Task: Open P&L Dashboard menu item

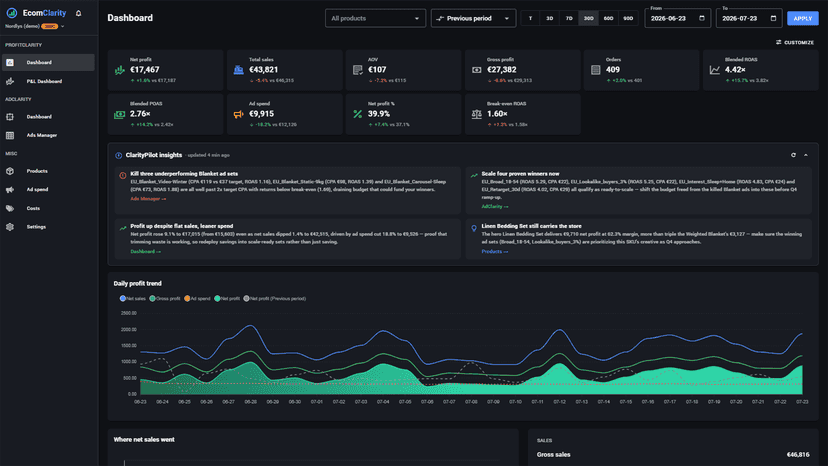Action: click(48, 81)
